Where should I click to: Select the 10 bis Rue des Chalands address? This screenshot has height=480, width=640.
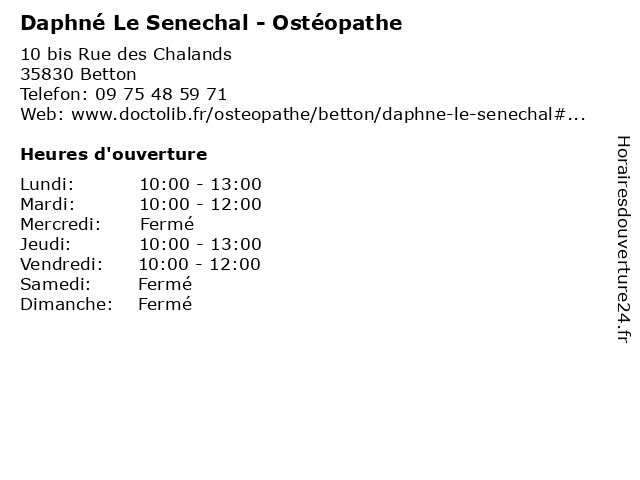[126, 54]
